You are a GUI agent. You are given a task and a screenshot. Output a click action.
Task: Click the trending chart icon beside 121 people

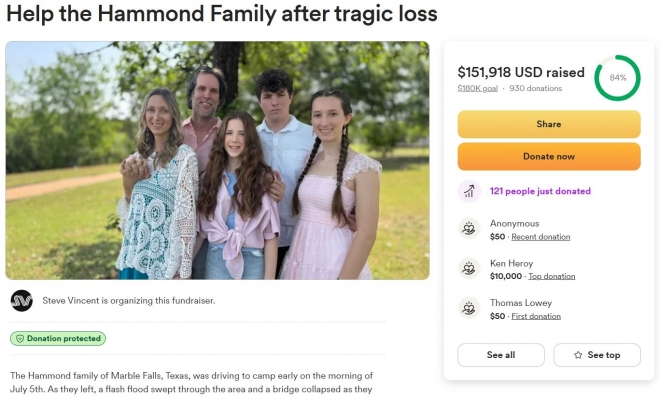point(469,191)
